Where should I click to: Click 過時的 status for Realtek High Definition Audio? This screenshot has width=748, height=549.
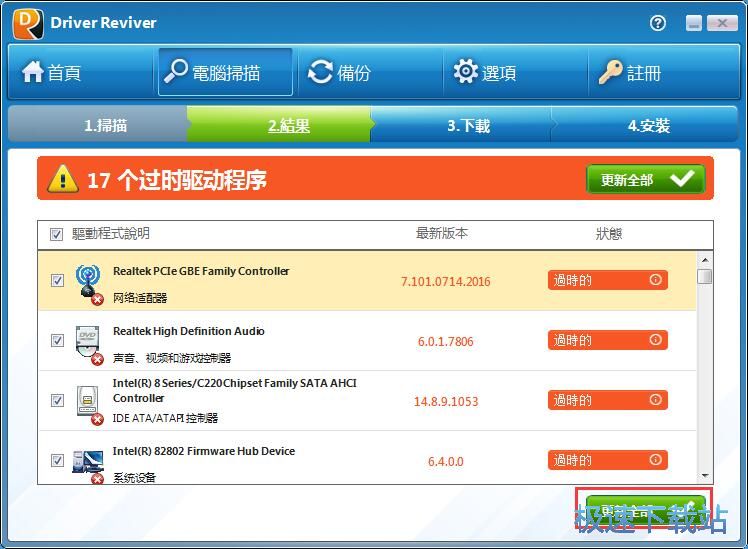(608, 340)
